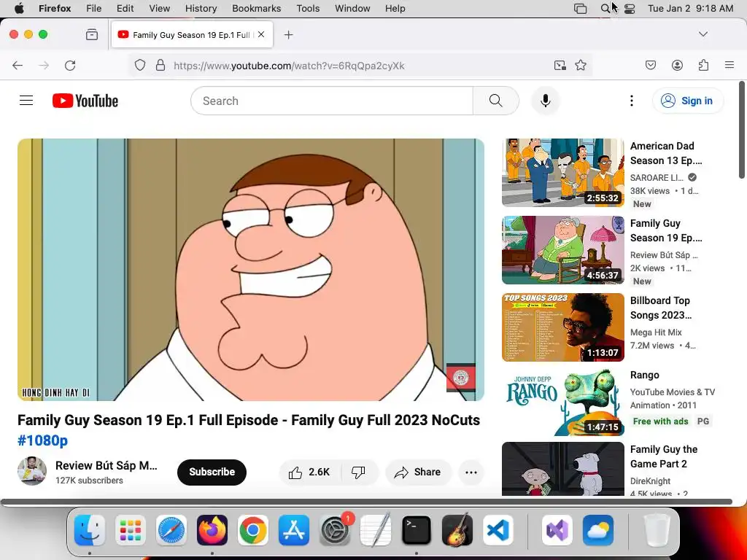Viewport: 747px width, 560px height.
Task: Open Launchpad from the dock
Action: pyautogui.click(x=130, y=530)
